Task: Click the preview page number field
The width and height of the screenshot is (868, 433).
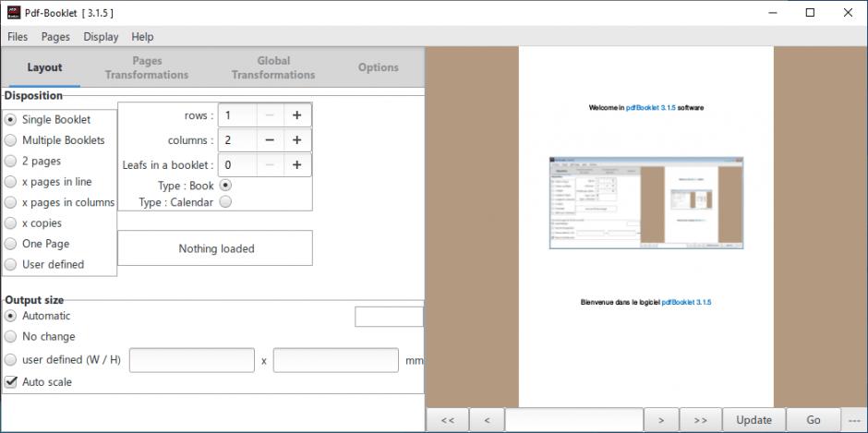Action: 574,420
